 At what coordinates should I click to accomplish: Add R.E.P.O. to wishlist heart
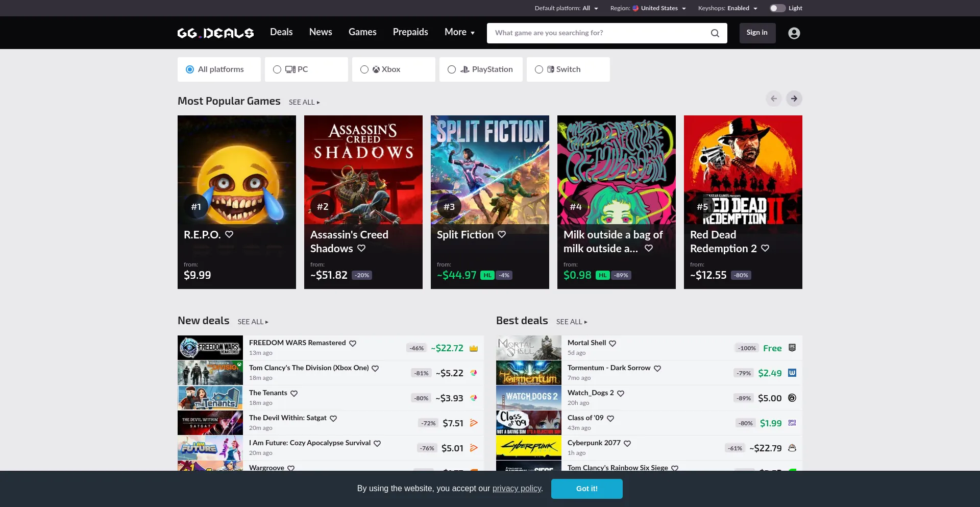coord(229,234)
